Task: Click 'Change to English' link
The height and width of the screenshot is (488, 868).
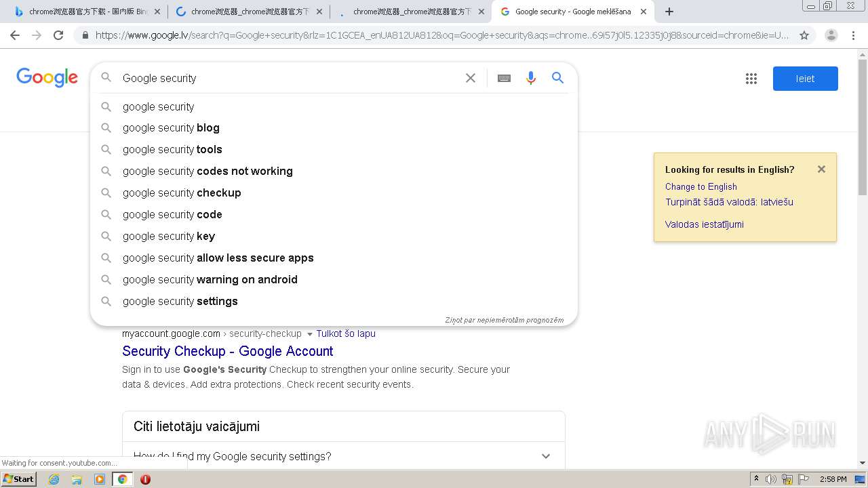Action: (701, 186)
